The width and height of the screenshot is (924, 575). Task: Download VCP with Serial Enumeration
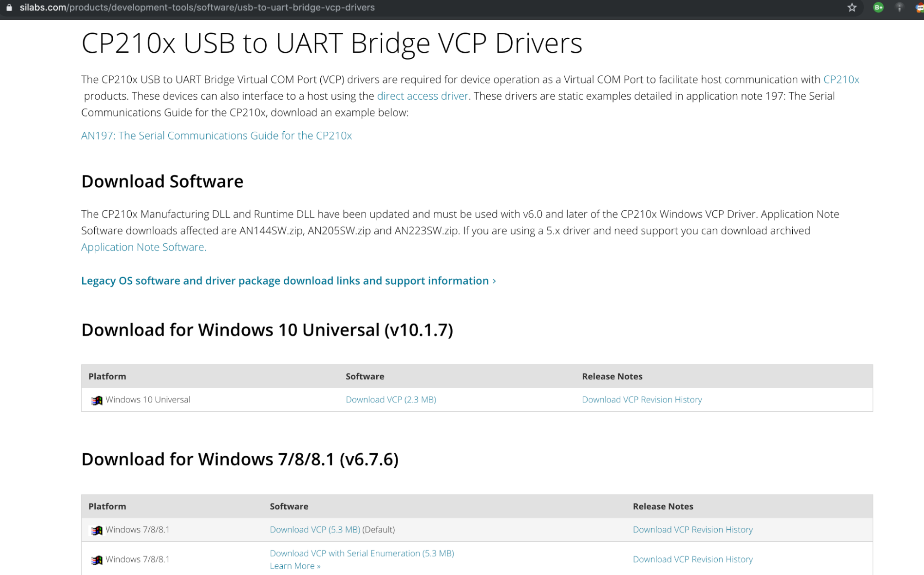361,553
